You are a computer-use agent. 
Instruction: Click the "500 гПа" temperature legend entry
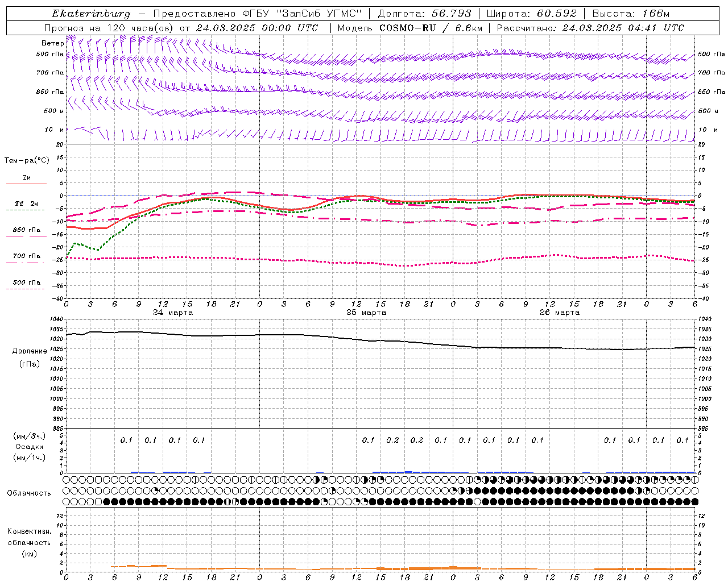tap(27, 282)
